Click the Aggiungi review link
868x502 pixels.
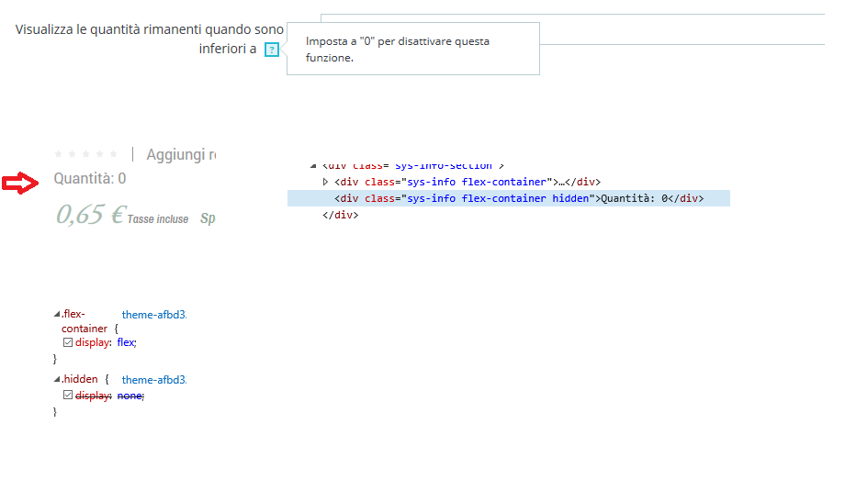tap(181, 155)
